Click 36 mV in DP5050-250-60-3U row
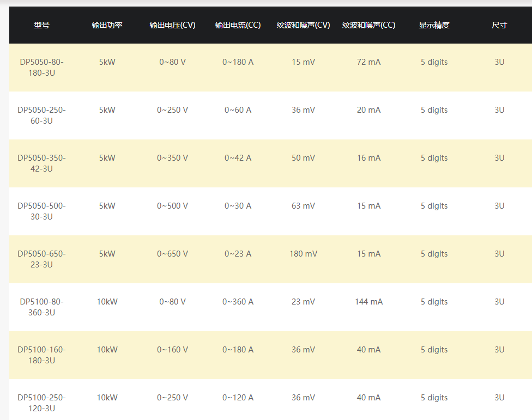This screenshot has width=532, height=420. click(x=303, y=110)
